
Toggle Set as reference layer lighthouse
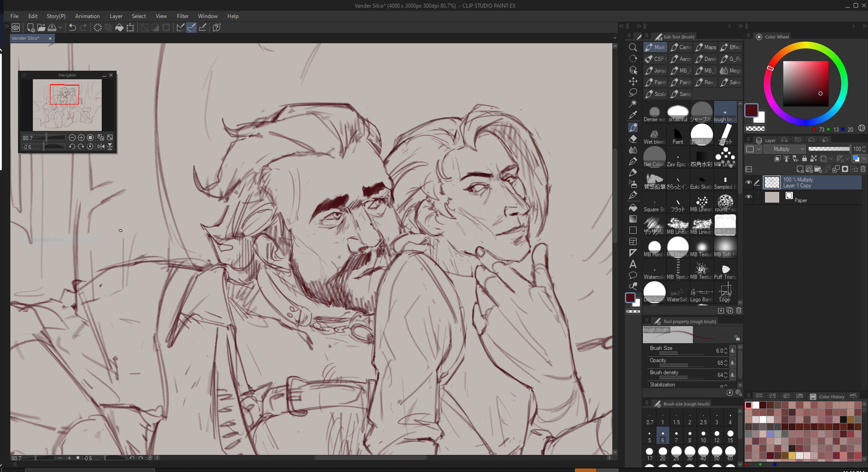click(787, 159)
